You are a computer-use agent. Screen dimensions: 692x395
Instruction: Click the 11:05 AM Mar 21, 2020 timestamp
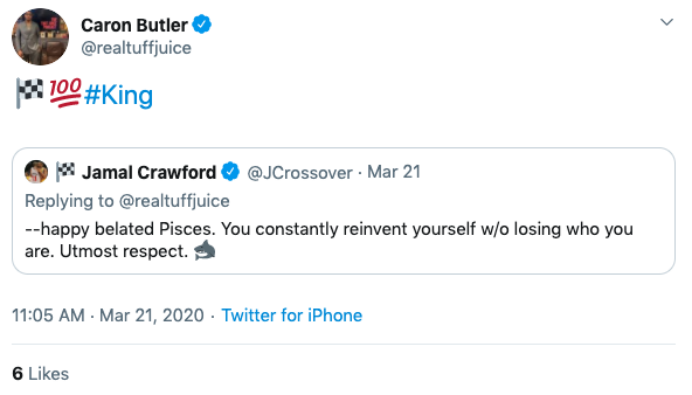point(108,316)
